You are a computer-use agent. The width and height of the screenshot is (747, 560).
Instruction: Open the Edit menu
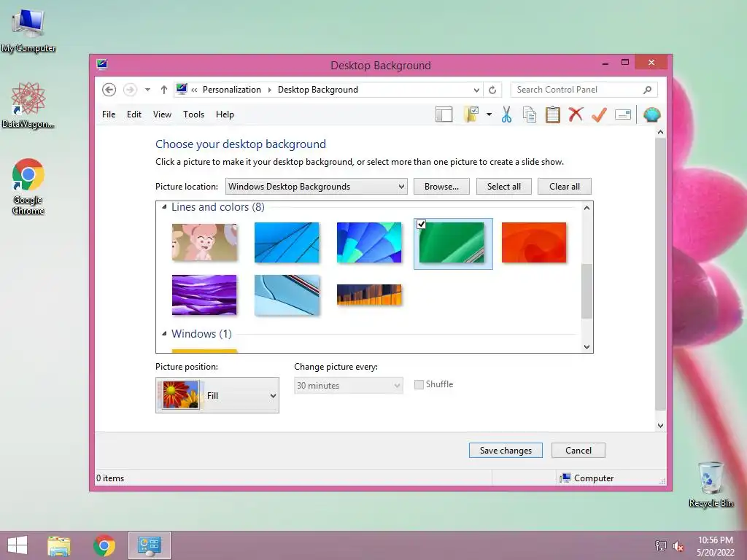(x=134, y=114)
